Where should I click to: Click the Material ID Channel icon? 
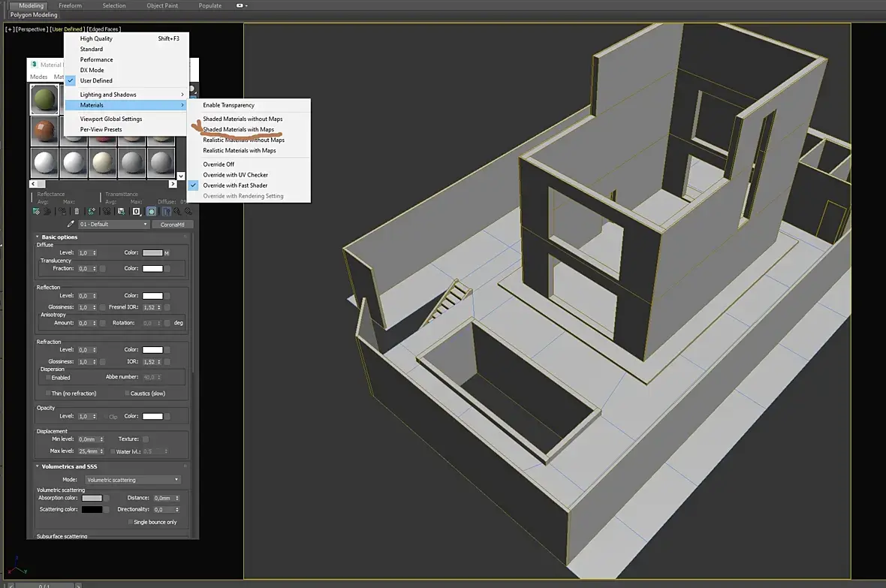(136, 212)
